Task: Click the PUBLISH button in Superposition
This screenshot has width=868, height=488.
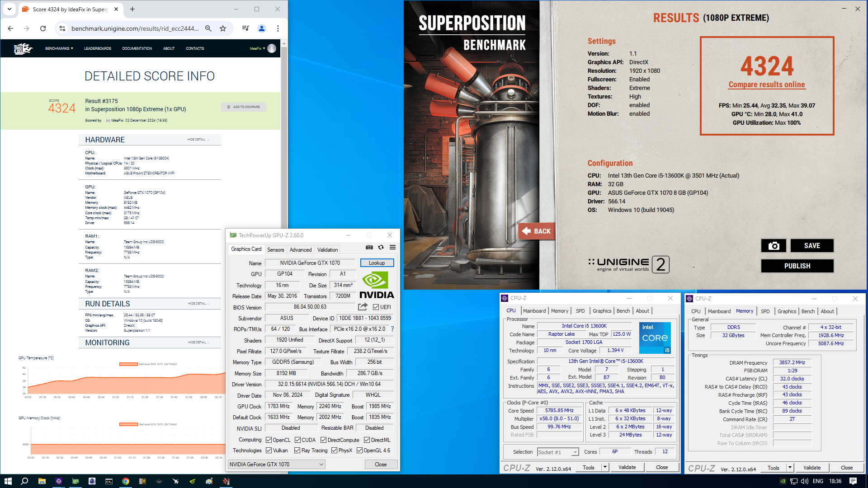Action: [x=797, y=266]
